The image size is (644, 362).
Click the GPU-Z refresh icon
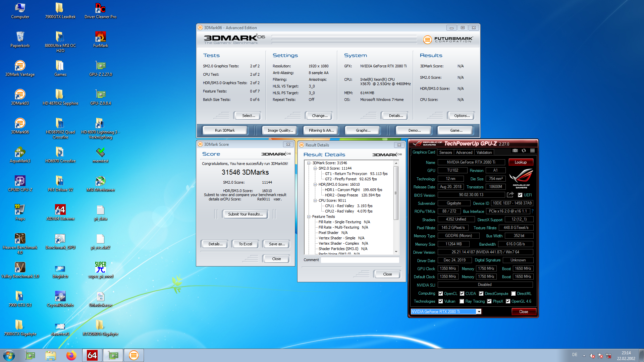pos(524,151)
